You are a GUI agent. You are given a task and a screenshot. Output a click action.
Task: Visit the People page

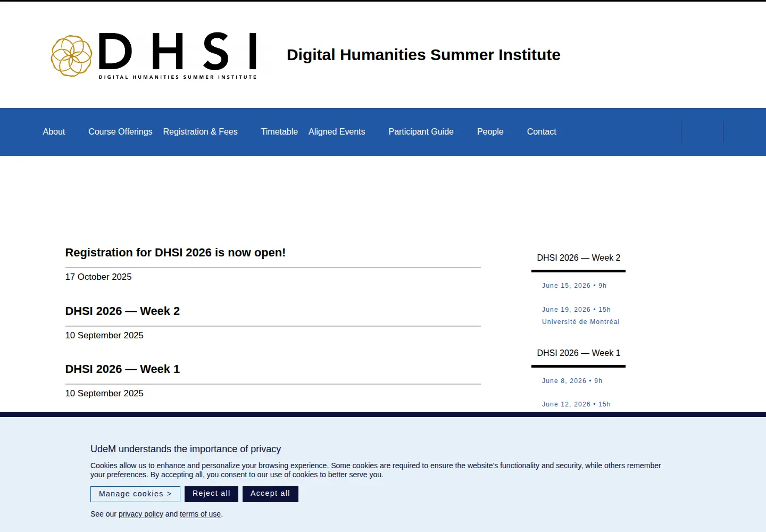pyautogui.click(x=490, y=132)
